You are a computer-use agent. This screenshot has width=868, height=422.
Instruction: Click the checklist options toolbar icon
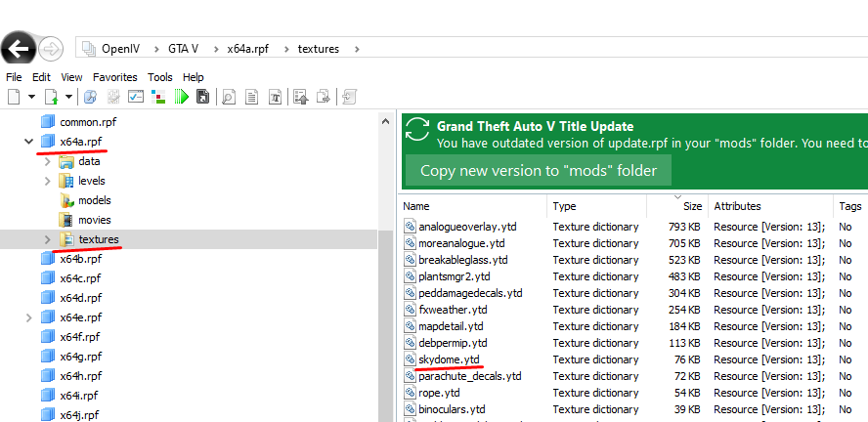[x=136, y=98]
